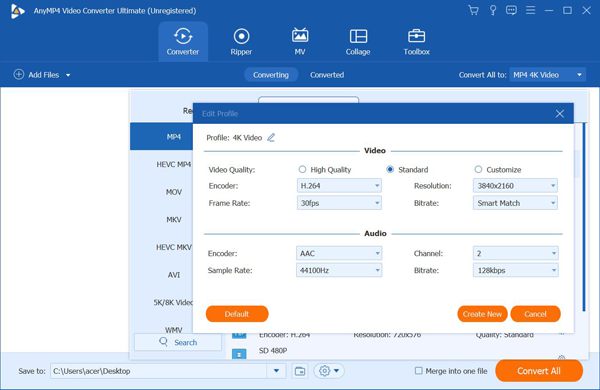Switch to the Ripper module
Viewport: 600px width, 390px height.
pyautogui.click(x=241, y=41)
